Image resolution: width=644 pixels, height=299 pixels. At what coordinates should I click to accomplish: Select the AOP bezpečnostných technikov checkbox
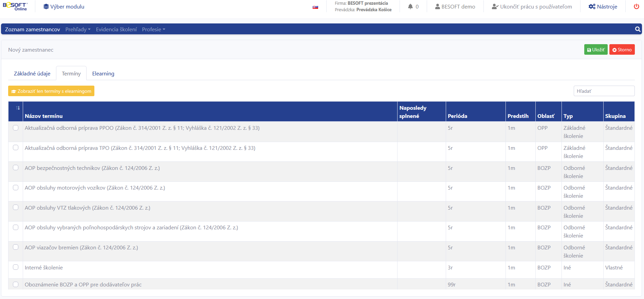coord(16,168)
